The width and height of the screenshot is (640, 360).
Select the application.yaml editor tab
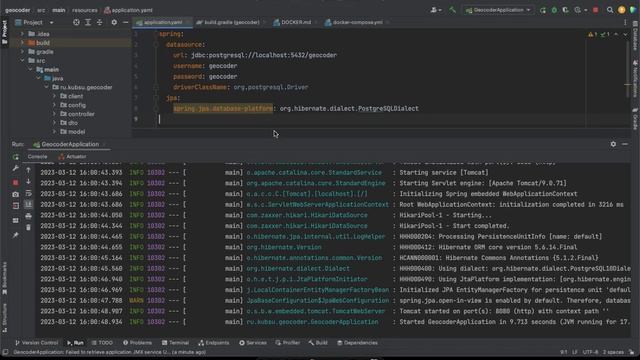click(163, 22)
